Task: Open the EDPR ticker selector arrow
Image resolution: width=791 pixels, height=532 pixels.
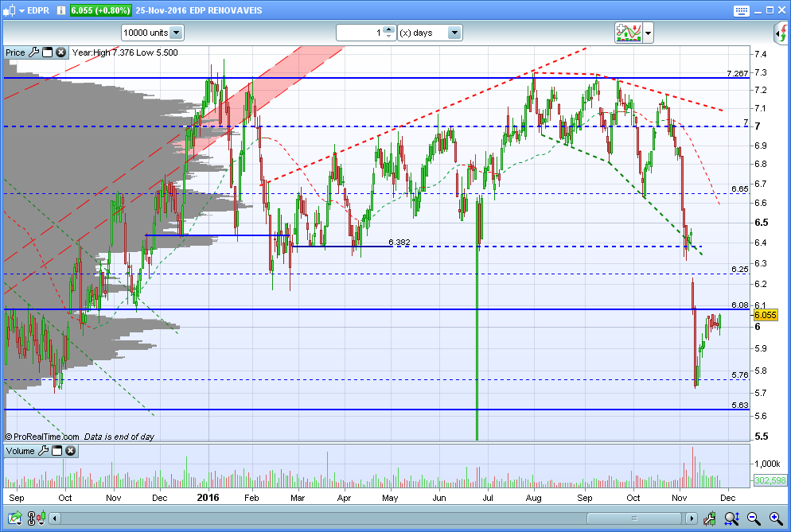Action: pyautogui.click(x=21, y=10)
